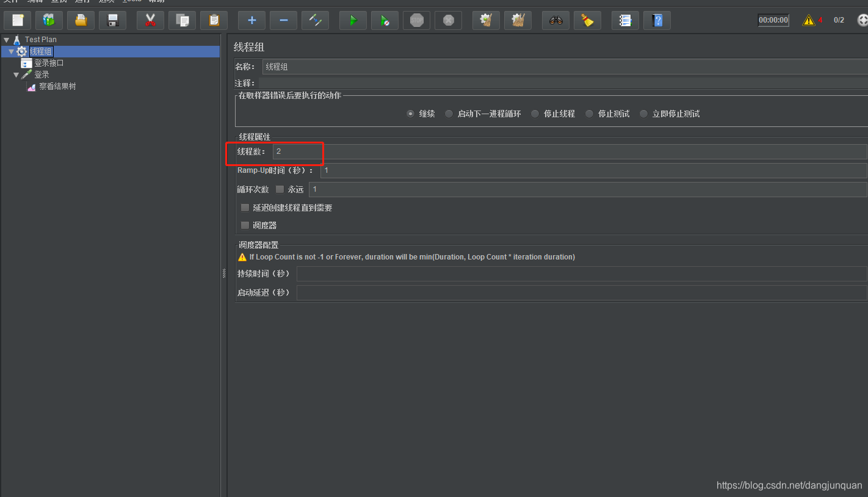
Task: Click the Reset search brush icon
Action: pyautogui.click(x=588, y=20)
